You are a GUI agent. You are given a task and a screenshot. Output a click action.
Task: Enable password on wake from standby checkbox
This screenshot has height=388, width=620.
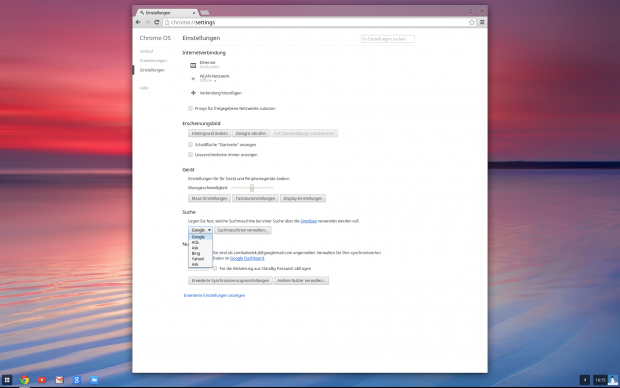(x=215, y=268)
